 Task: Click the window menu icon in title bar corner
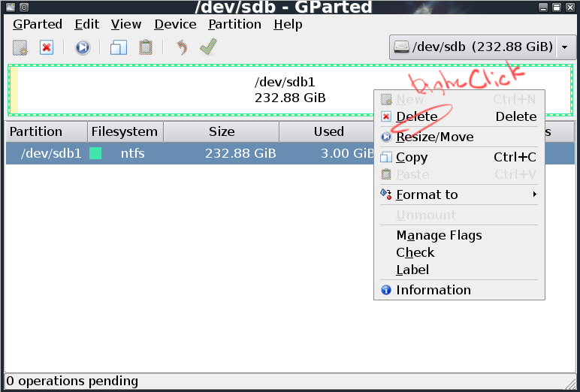tap(11, 7)
